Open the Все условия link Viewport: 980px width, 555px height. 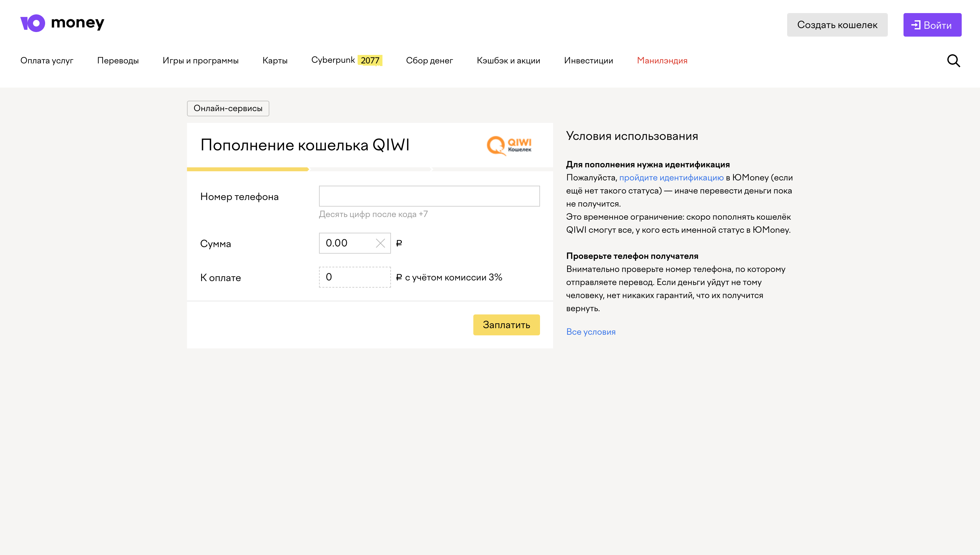tap(591, 332)
